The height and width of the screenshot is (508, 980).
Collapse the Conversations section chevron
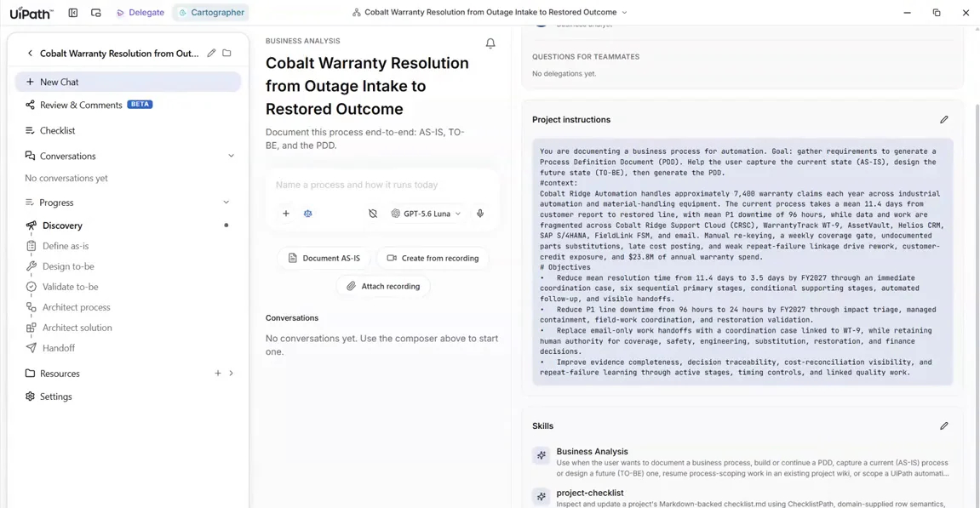(232, 156)
